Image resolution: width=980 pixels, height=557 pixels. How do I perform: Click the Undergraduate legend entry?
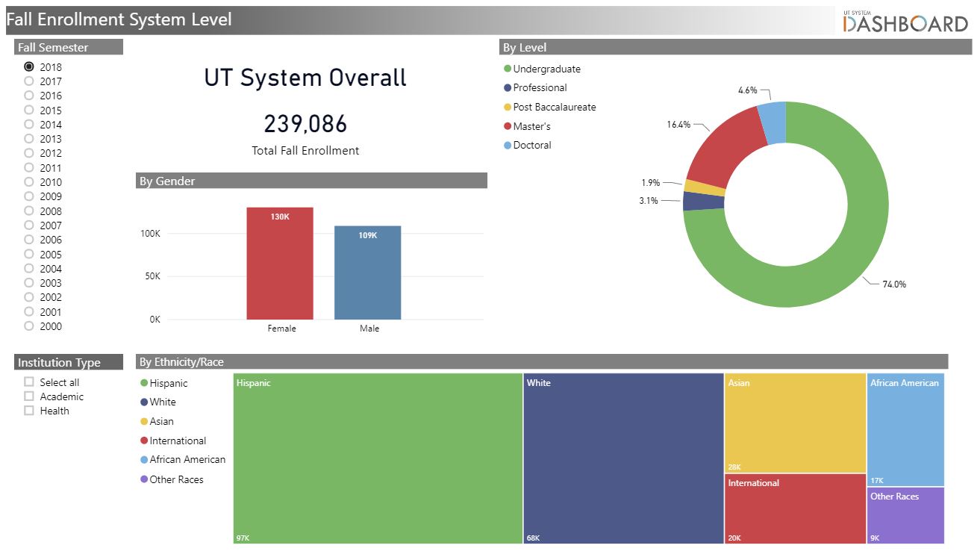tap(542, 69)
